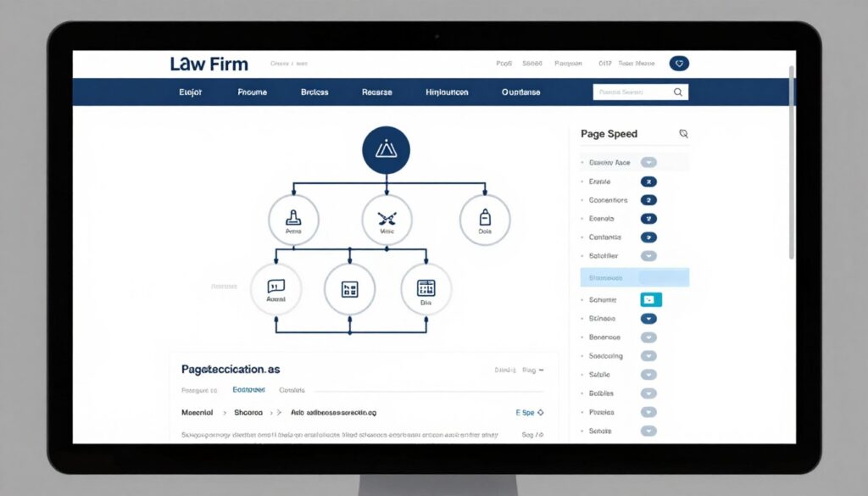Click the Page Speed panel title
The height and width of the screenshot is (496, 868).
coord(609,134)
